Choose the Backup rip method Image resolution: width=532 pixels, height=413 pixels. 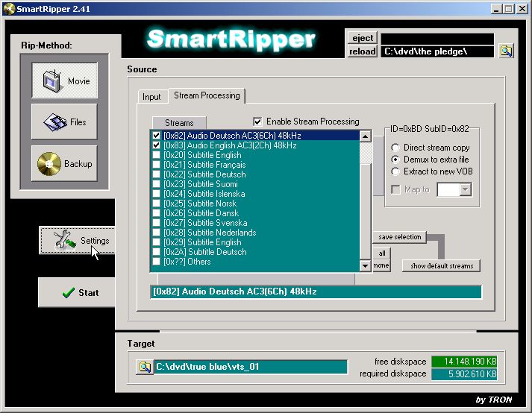coord(64,163)
